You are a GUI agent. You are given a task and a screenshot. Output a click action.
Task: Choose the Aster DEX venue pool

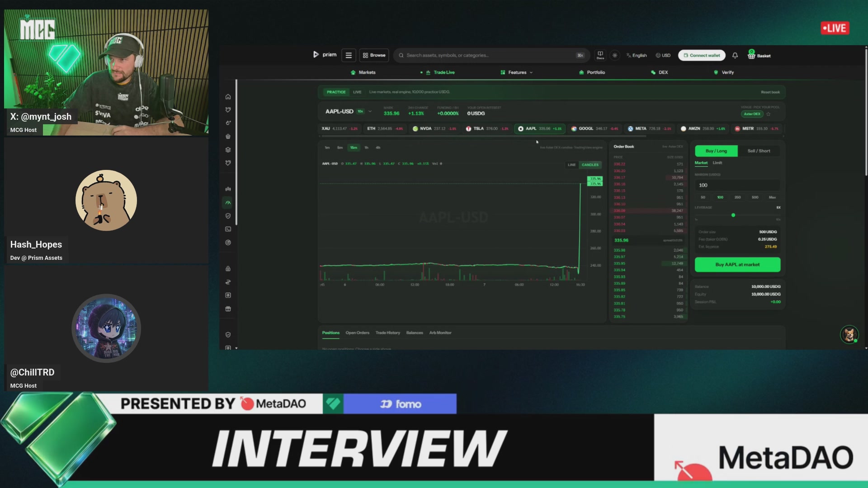click(x=752, y=114)
